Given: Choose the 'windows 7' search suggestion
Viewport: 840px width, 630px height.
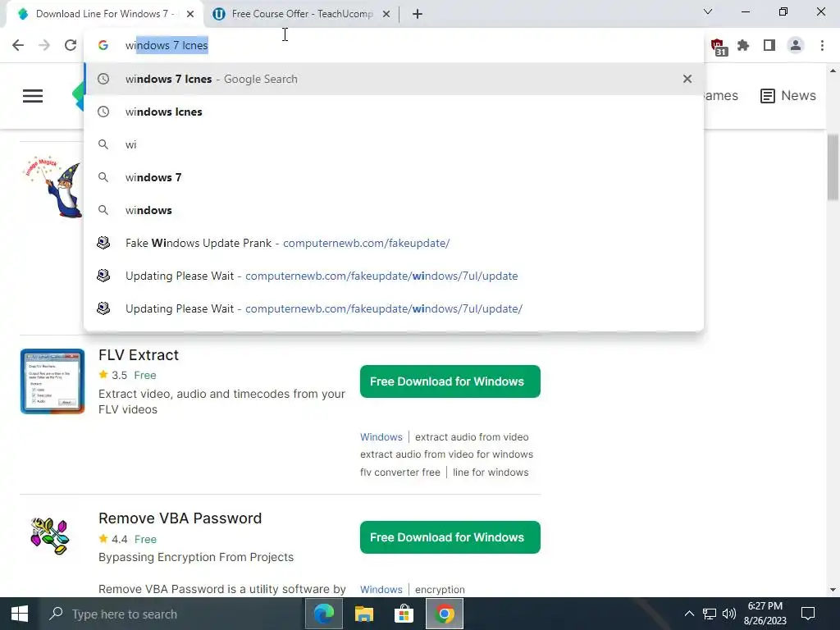Looking at the screenshot, I should pos(394,177).
